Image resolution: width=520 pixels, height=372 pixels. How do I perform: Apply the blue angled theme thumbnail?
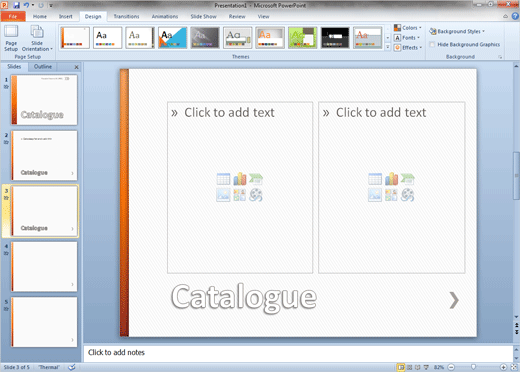(x=172, y=38)
